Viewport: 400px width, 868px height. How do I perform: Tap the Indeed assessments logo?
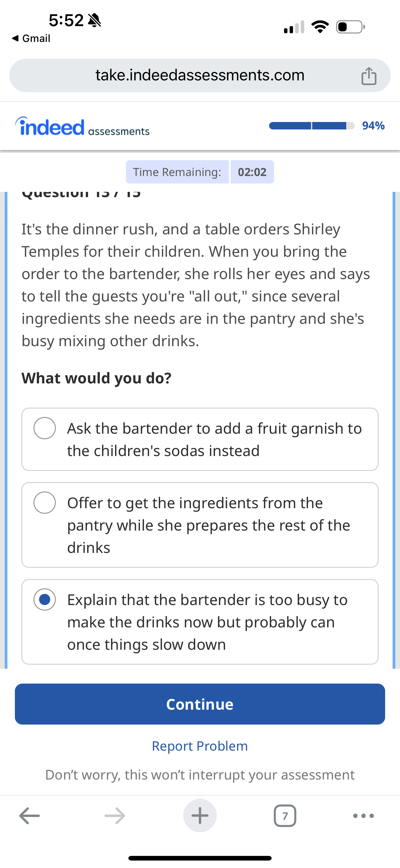(x=82, y=126)
